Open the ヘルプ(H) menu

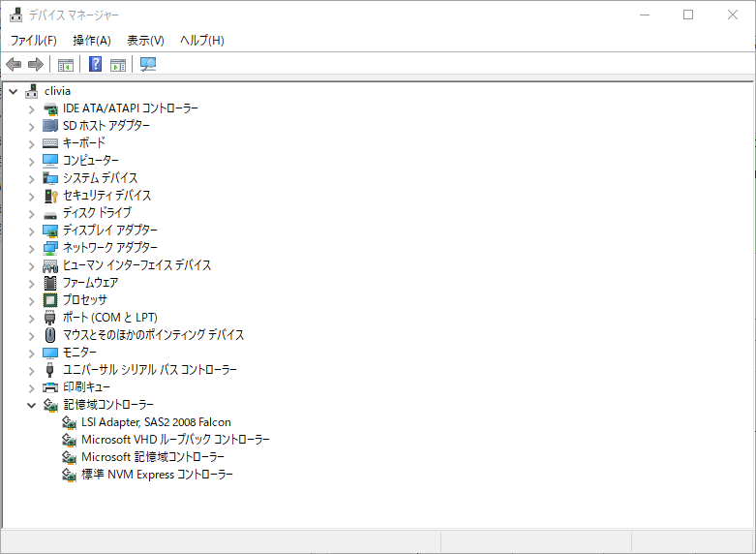tap(202, 40)
